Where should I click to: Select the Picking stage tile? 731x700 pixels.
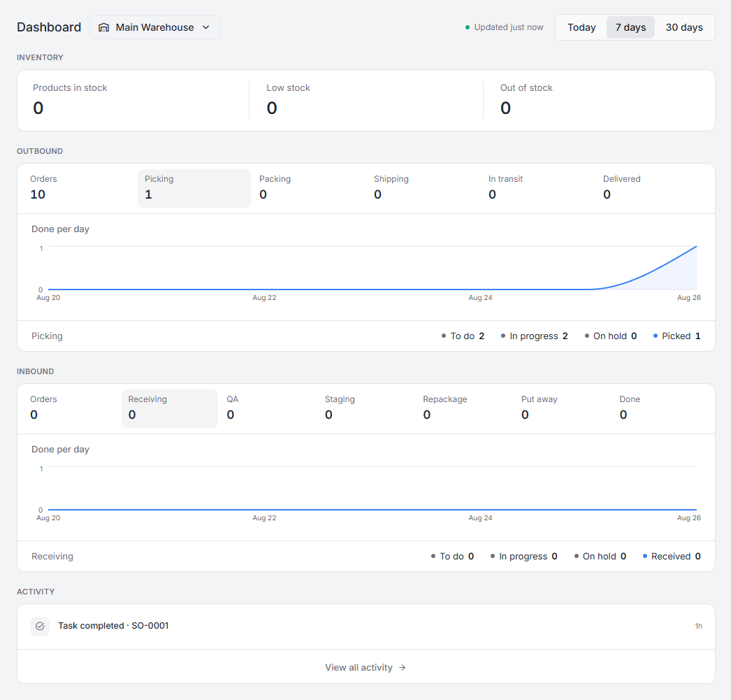pos(194,188)
